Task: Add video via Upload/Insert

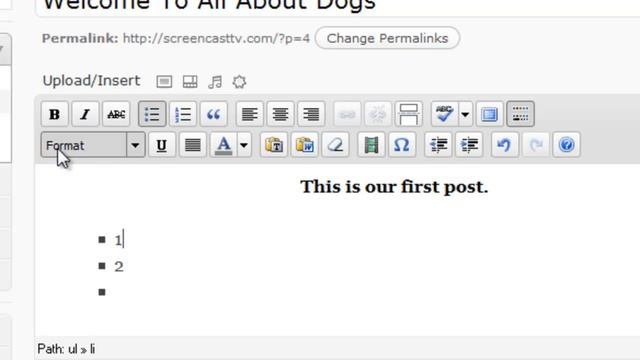Action: pos(190,82)
